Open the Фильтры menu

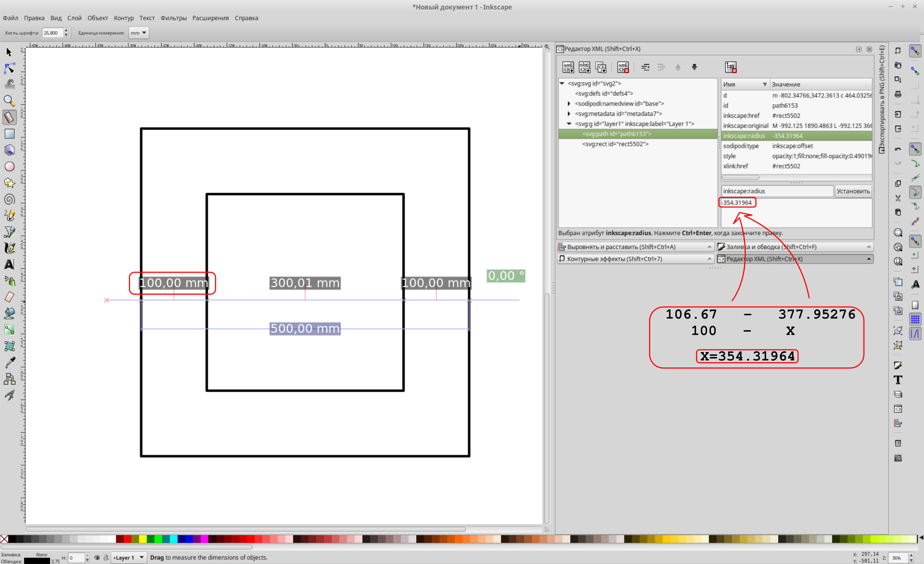[173, 18]
